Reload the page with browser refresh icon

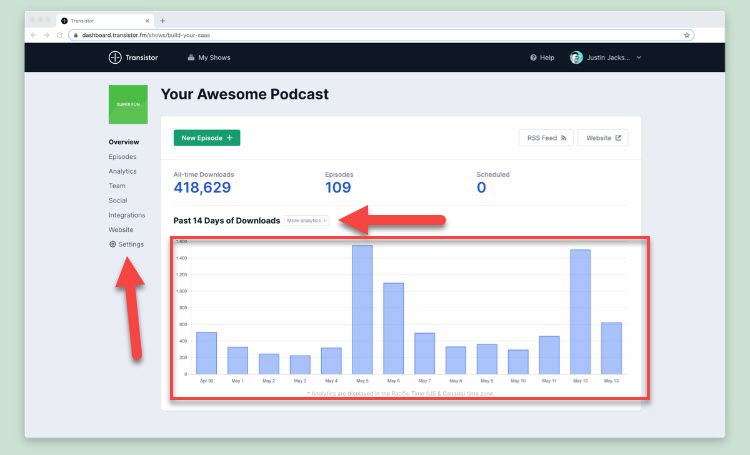pyautogui.click(x=60, y=35)
